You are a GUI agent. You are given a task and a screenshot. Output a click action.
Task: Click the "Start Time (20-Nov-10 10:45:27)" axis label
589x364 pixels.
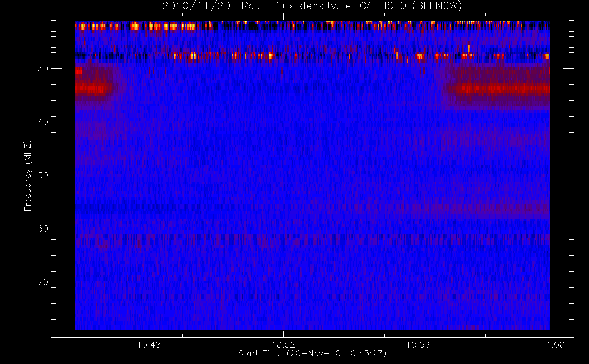[x=312, y=353]
